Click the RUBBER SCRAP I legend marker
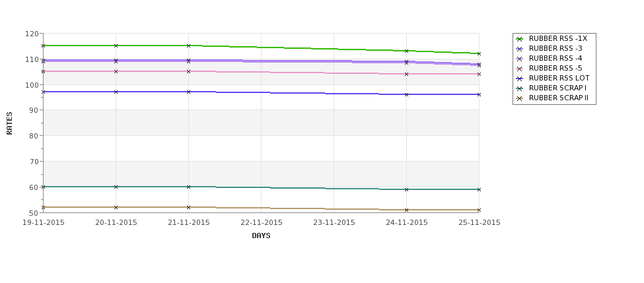Image resolution: width=644 pixels, height=283 pixels. (520, 88)
